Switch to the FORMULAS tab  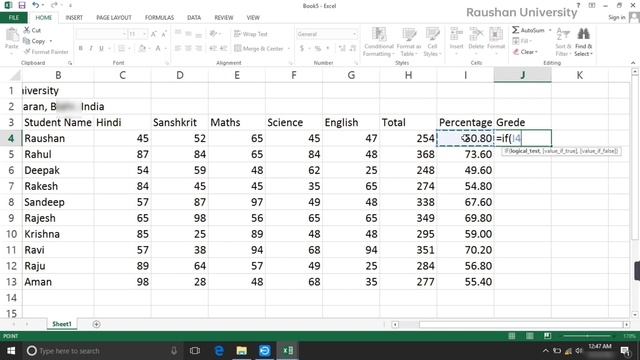pos(159,18)
